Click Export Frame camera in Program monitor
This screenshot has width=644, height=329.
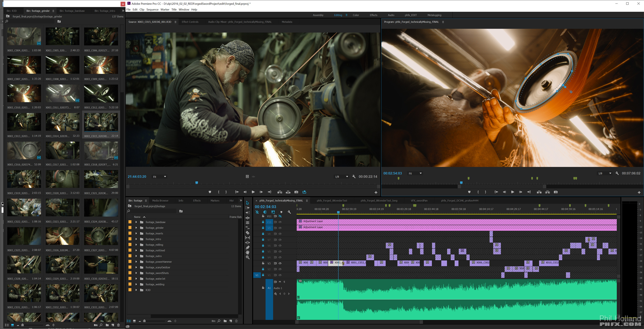tap(556, 192)
